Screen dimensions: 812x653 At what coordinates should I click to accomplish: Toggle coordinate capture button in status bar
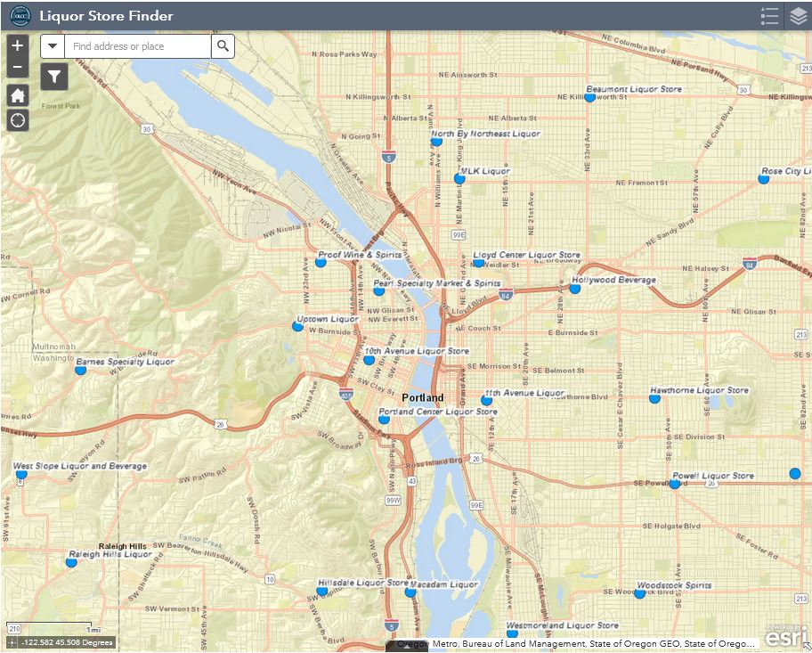click(12, 642)
